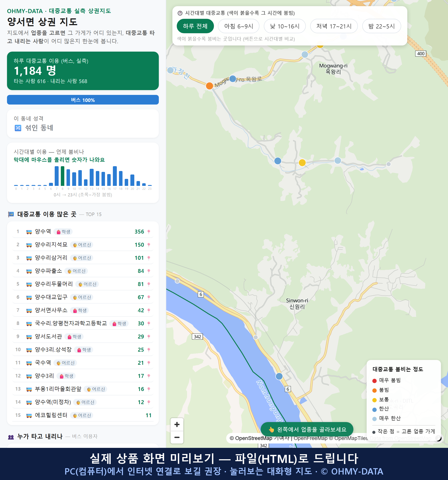Click the chart bar at hour 17
The height and width of the screenshot is (480, 448).
click(x=115, y=176)
